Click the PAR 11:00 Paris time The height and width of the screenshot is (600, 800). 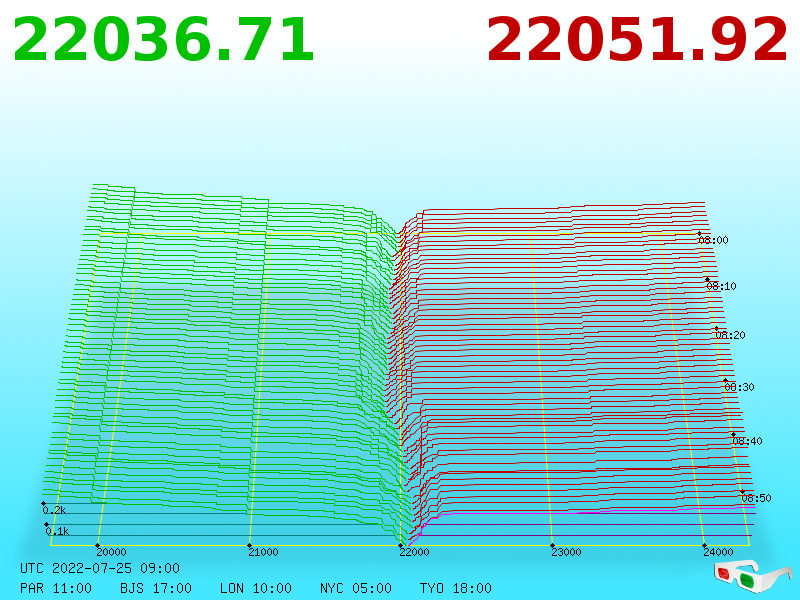click(x=56, y=588)
